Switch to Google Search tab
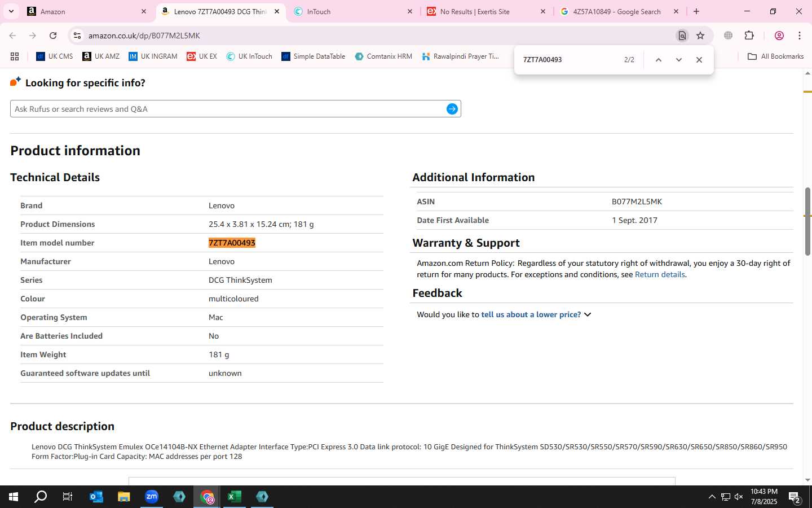This screenshot has width=812, height=508. (x=619, y=11)
